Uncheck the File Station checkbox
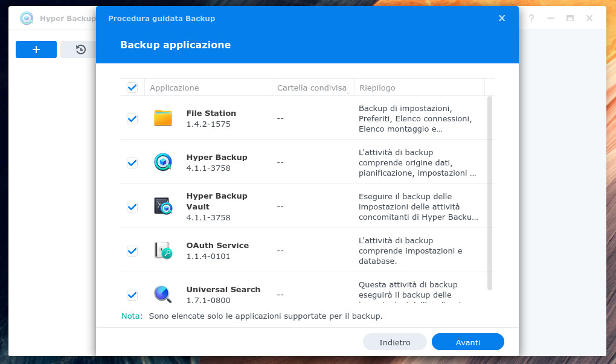This screenshot has width=616, height=364. [132, 118]
